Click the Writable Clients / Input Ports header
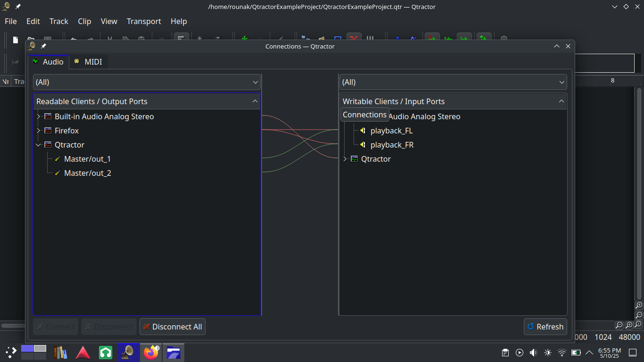The width and height of the screenshot is (644, 362). point(453,101)
